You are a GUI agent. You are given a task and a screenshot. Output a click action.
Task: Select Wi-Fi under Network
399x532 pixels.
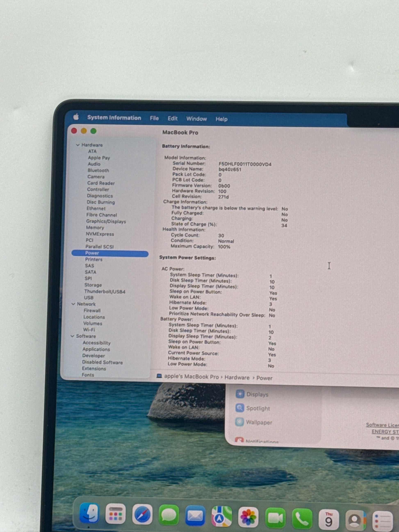coord(89,330)
